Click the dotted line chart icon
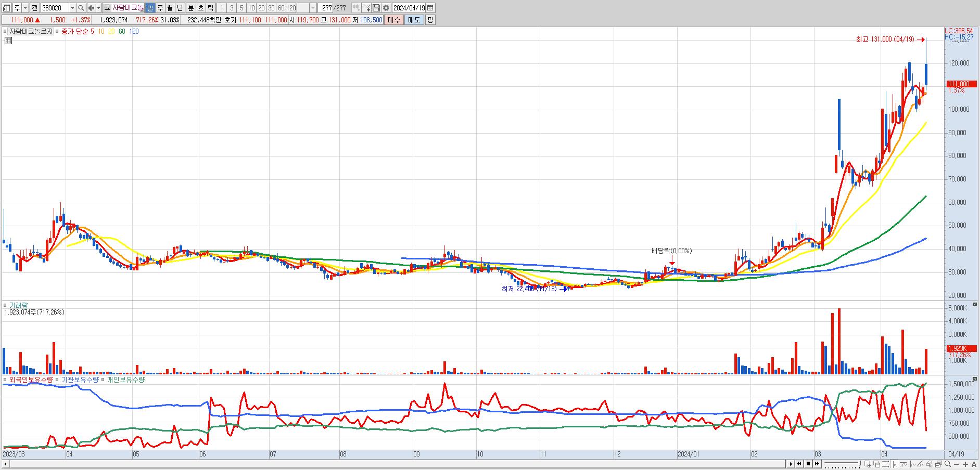This screenshot has height=470, width=980. tap(885, 464)
